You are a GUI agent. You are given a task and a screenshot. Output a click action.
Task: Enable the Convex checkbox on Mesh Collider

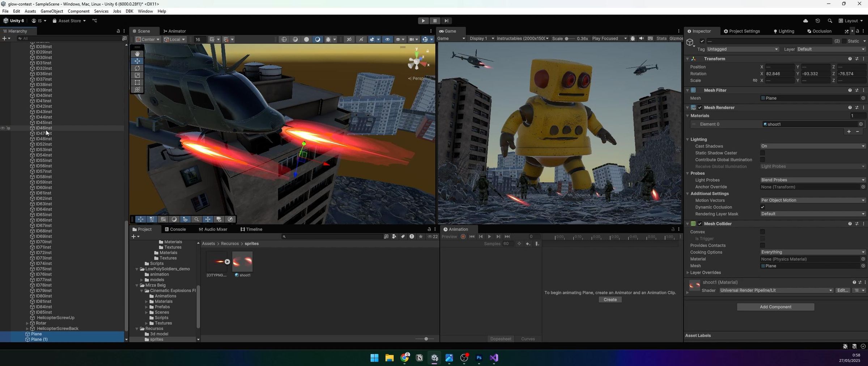coord(763,232)
